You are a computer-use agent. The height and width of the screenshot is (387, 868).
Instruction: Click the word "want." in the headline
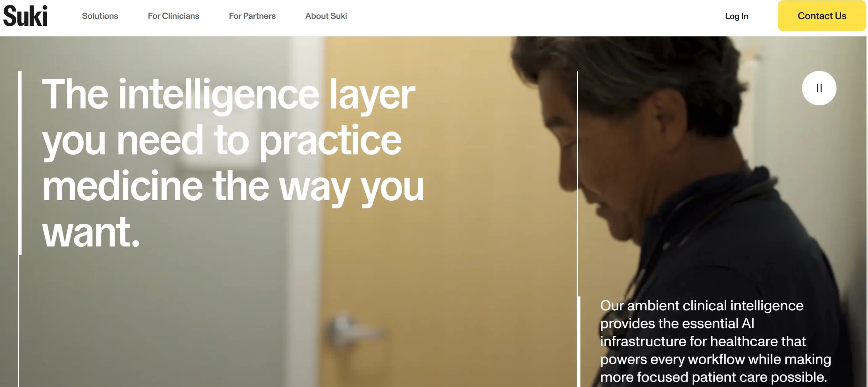[91, 232]
